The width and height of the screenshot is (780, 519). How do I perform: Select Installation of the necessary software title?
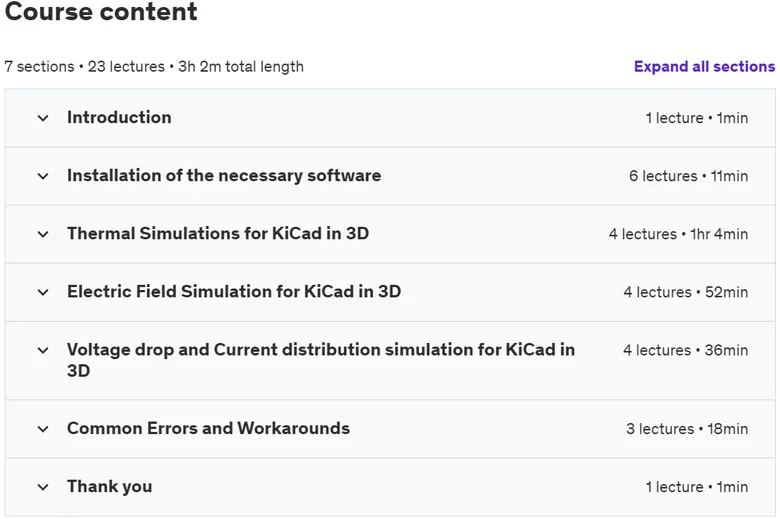tap(224, 176)
